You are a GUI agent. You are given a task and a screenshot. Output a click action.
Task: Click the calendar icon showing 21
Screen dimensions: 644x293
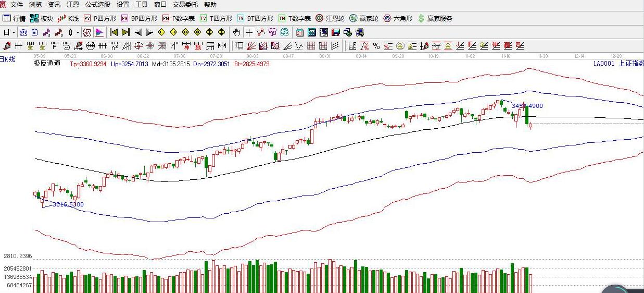300,32
